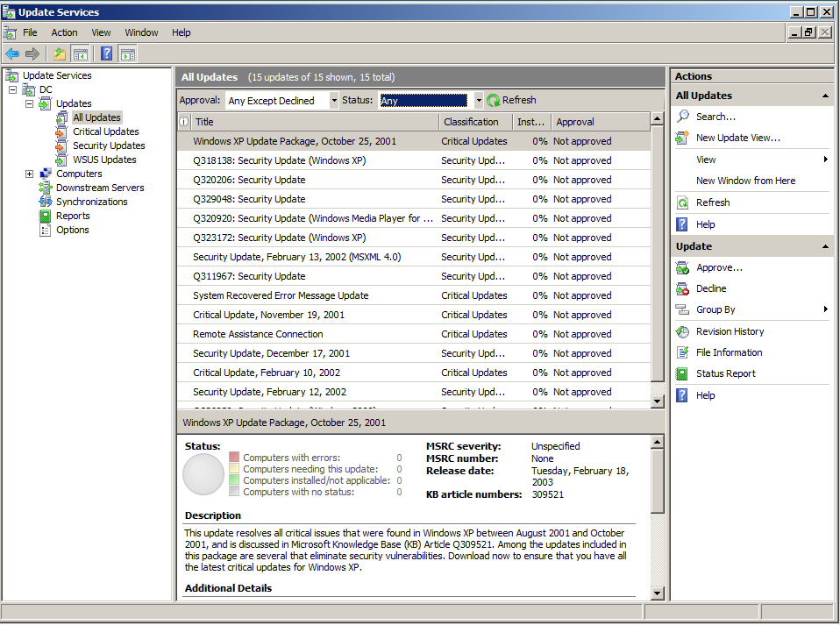Collapse the Updates tree node
Viewport: 840px width, 625px height.
(30, 103)
